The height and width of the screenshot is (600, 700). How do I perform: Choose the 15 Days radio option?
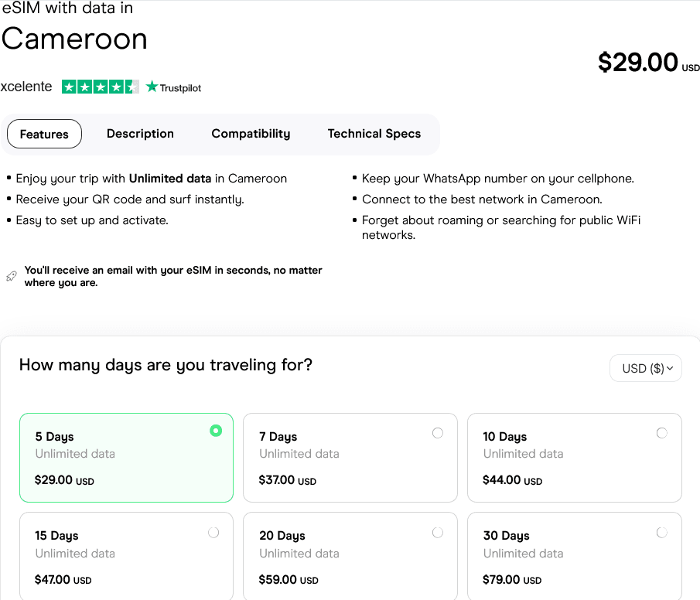coord(213,532)
